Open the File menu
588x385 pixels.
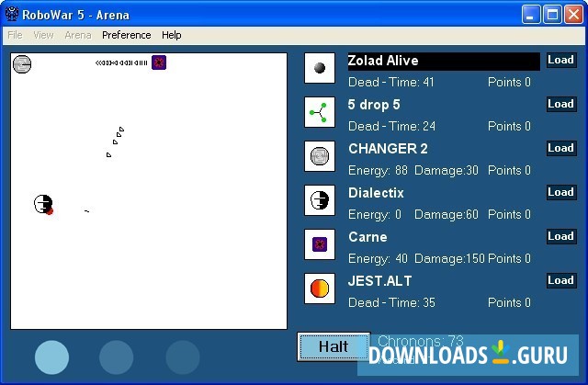point(15,35)
